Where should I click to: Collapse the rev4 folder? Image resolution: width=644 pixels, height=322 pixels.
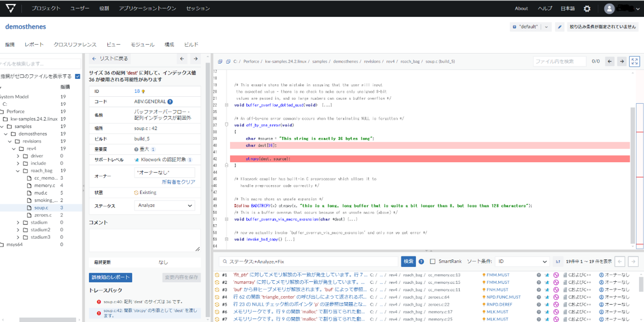[14, 148]
